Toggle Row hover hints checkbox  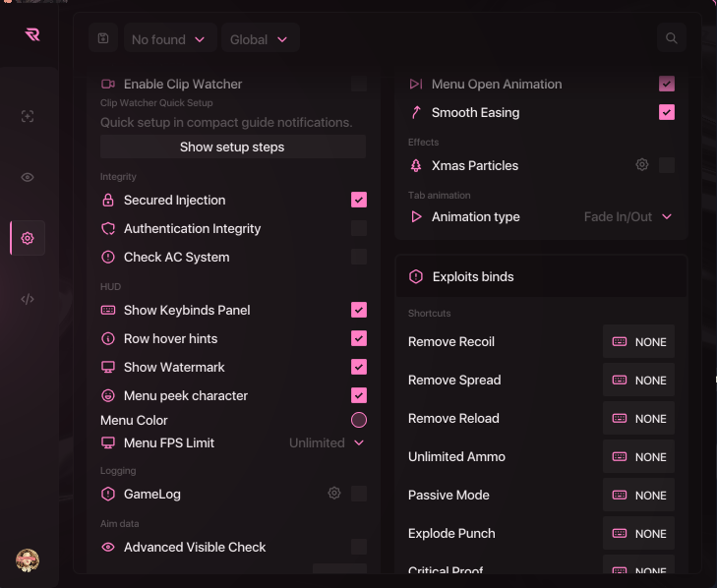(x=359, y=338)
